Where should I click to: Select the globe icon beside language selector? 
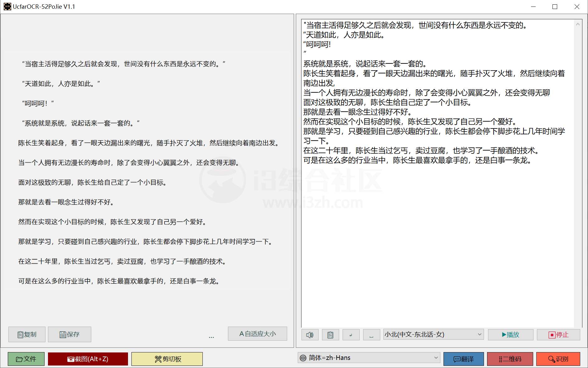tap(302, 358)
